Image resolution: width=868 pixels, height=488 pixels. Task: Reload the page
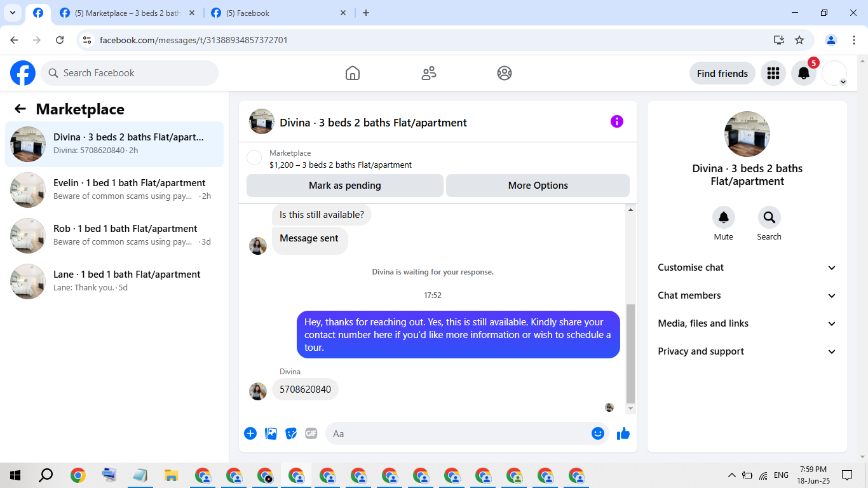(x=60, y=40)
